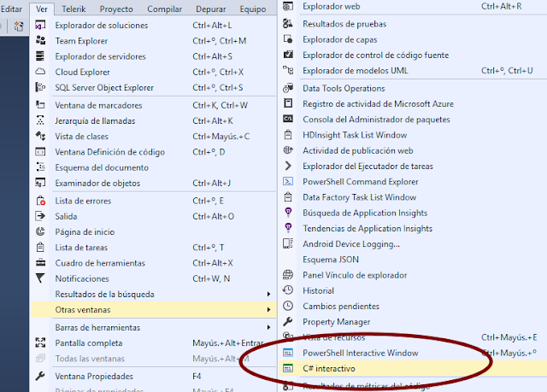Click the PowerShell Command Explorer icon
This screenshot has width=547, height=392.
tap(288, 181)
